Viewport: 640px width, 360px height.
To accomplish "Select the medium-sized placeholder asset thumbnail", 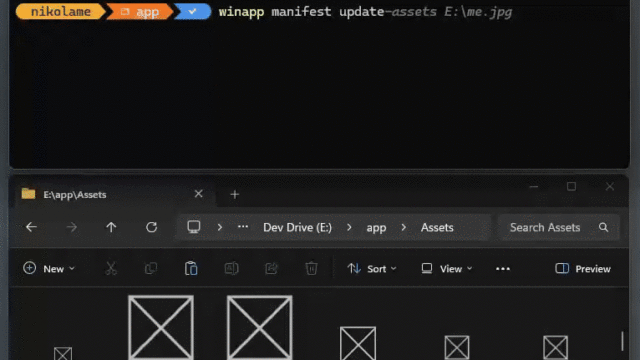I will pyautogui.click(x=358, y=343).
